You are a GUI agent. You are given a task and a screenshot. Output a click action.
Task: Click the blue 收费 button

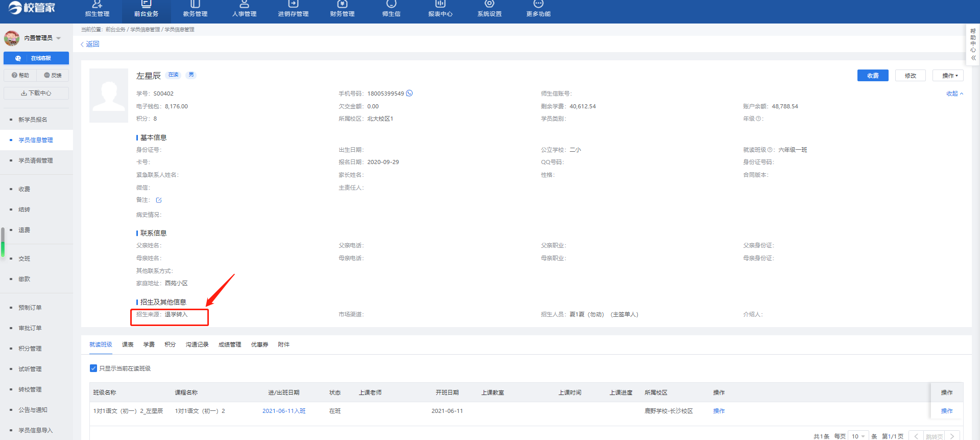click(873, 76)
